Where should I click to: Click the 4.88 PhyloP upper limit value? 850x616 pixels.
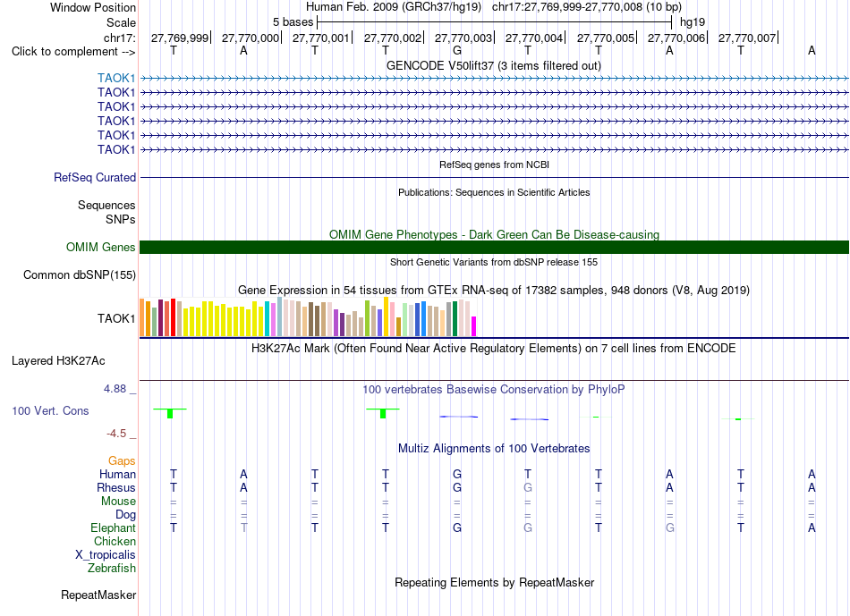pos(115,388)
